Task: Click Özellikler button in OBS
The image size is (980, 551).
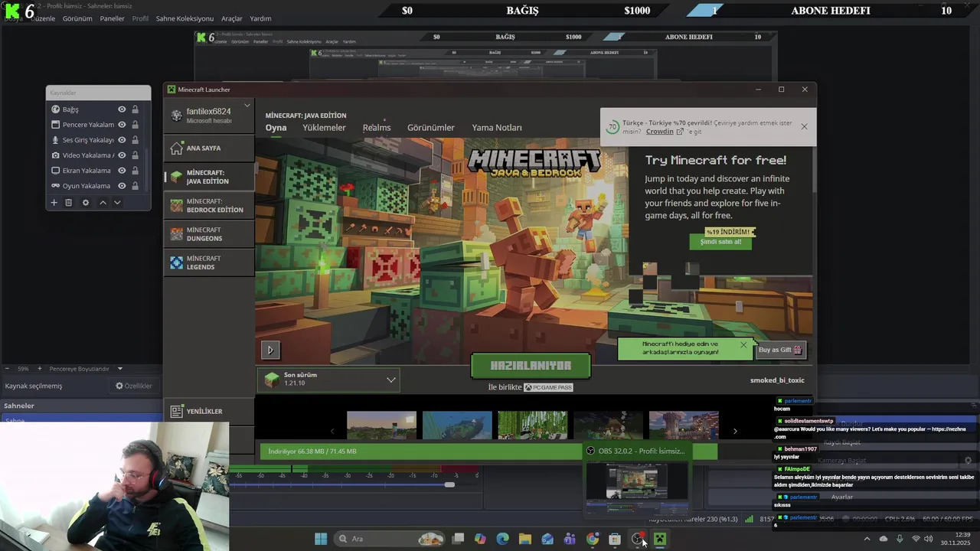Action: pyautogui.click(x=134, y=386)
